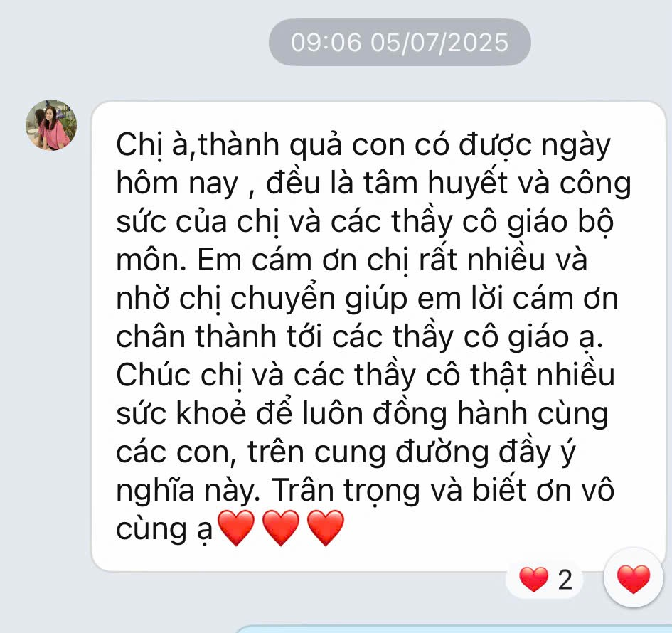Screen dimensions: 672x633
Task: Open the sender's profile avatar
Action: click(51, 124)
